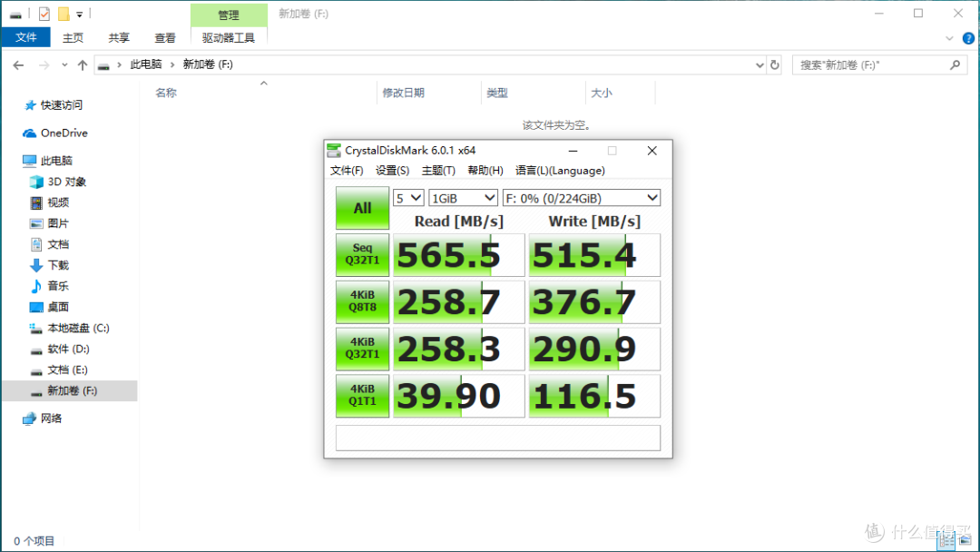This screenshot has width=980, height=552.
Task: Run the 4KiB Q8T8 test
Action: pyautogui.click(x=362, y=302)
